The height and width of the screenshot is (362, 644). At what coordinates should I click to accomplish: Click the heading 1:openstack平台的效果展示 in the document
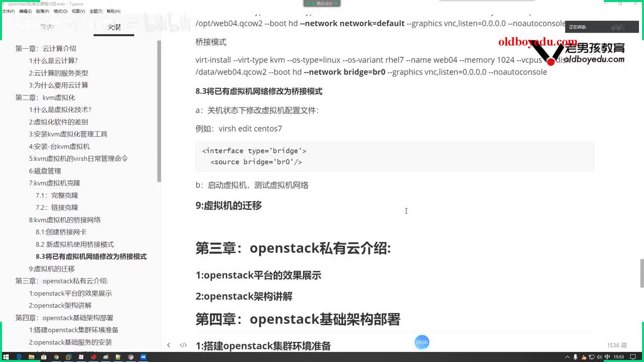coord(258,275)
